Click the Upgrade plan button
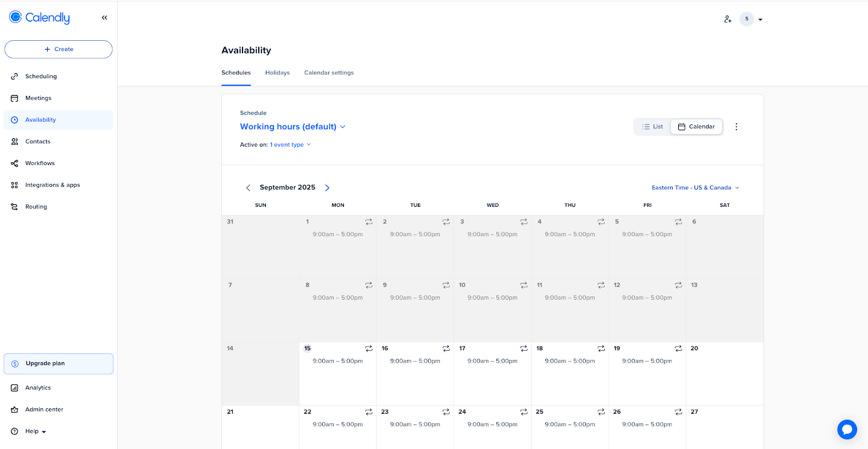 coord(59,364)
